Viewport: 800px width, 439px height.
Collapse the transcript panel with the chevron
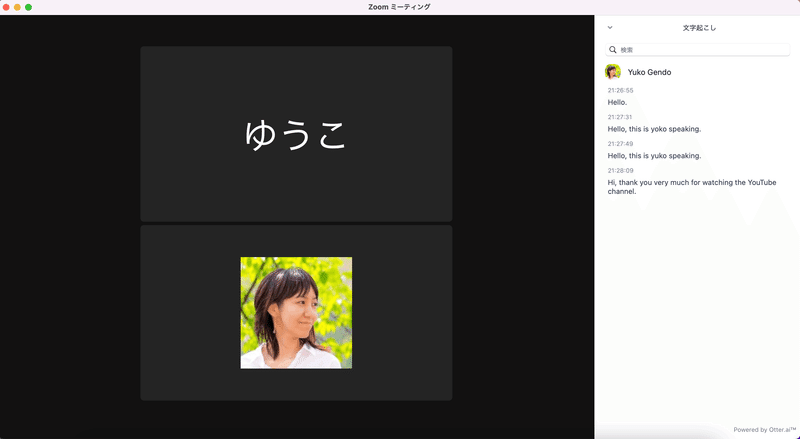(x=610, y=28)
